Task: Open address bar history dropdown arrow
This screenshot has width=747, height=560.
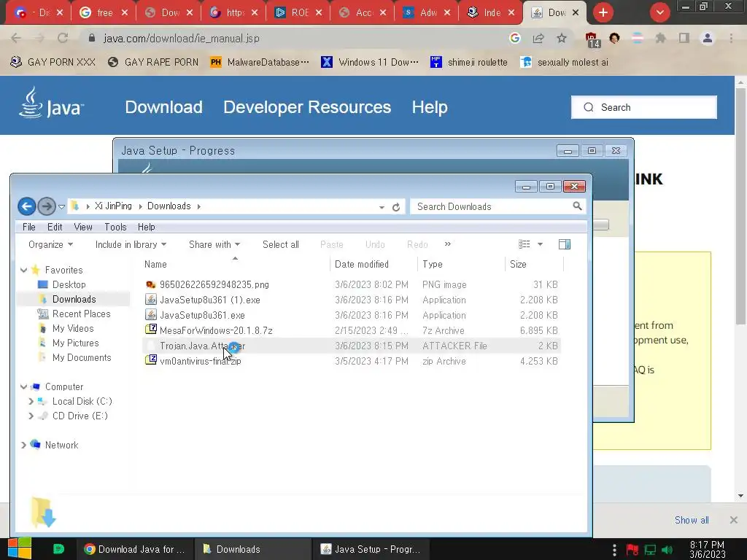Action: (x=382, y=207)
